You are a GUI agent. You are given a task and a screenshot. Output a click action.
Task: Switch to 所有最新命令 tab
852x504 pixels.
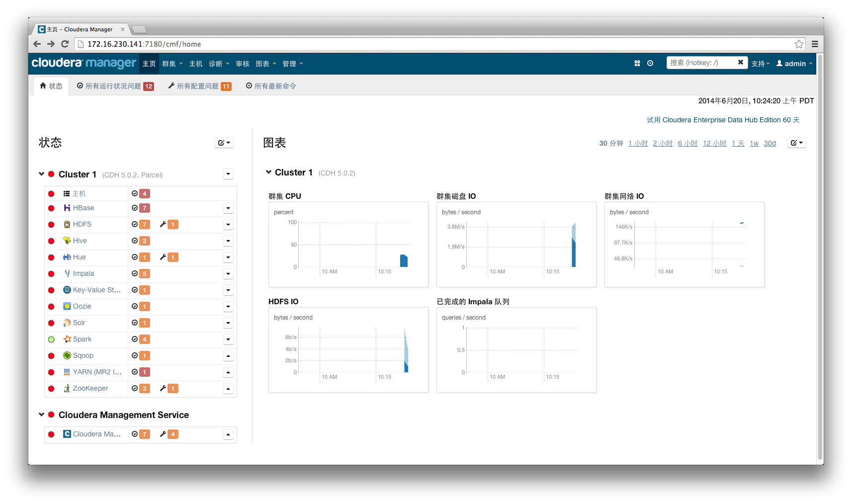tap(271, 86)
